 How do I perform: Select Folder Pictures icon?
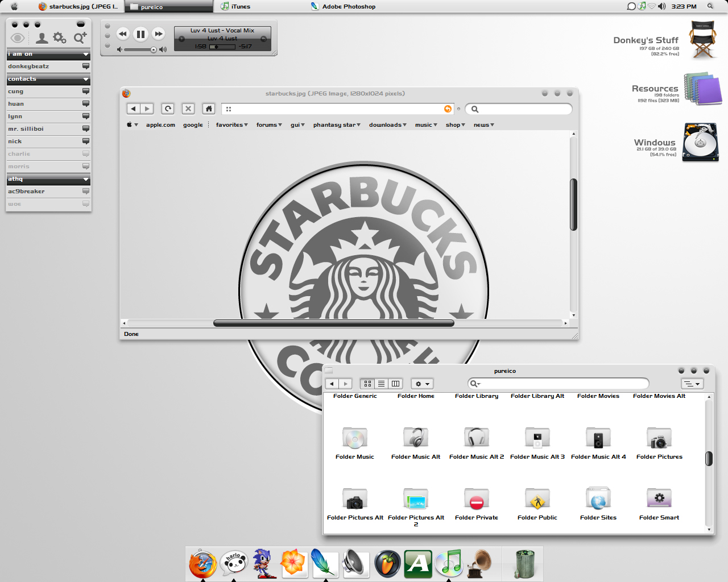pos(659,437)
